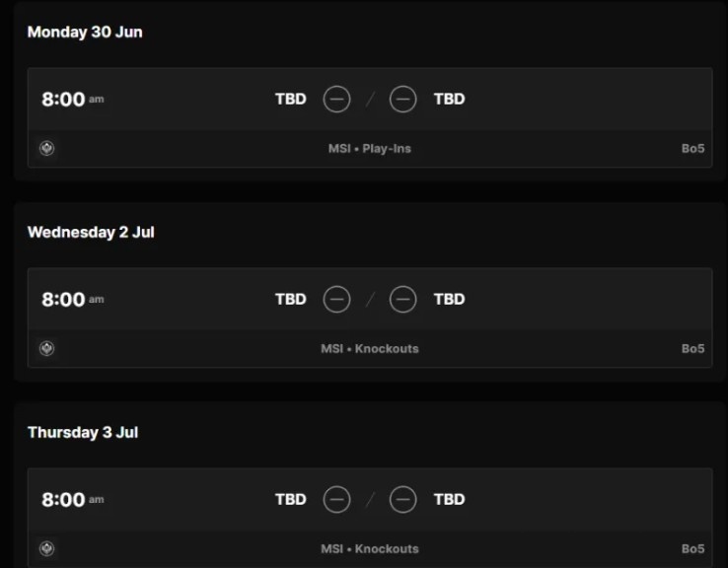
Task: Select the Thursday 3 Jul date heading
Action: (x=83, y=432)
